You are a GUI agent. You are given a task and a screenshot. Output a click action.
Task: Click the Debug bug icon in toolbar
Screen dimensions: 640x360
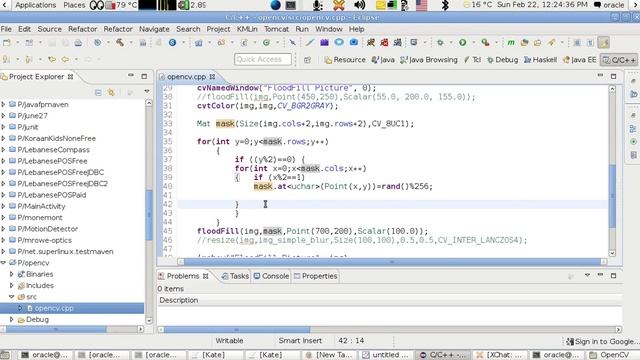click(440, 42)
